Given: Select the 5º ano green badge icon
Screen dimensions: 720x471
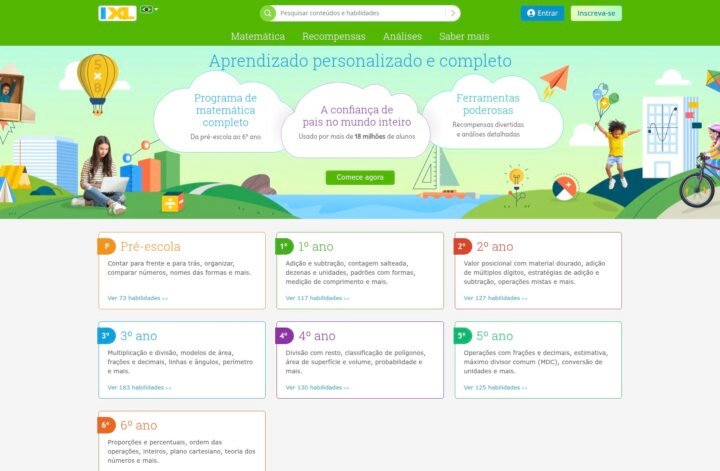Looking at the screenshot, I should pyautogui.click(x=462, y=336).
